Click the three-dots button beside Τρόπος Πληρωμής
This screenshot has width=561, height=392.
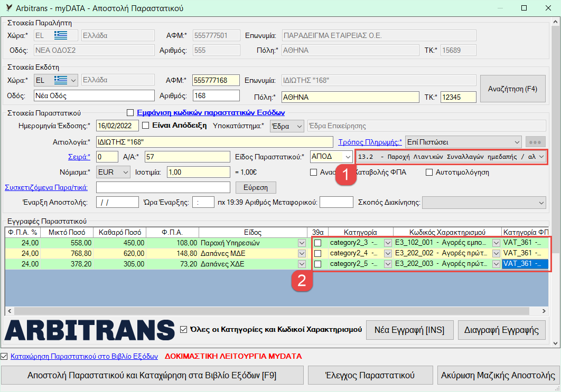tap(535, 142)
